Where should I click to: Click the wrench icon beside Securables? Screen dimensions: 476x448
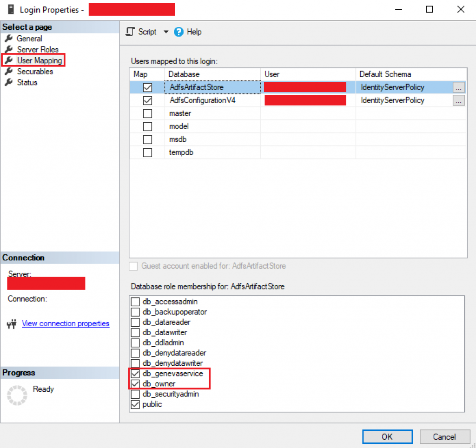pyautogui.click(x=9, y=71)
